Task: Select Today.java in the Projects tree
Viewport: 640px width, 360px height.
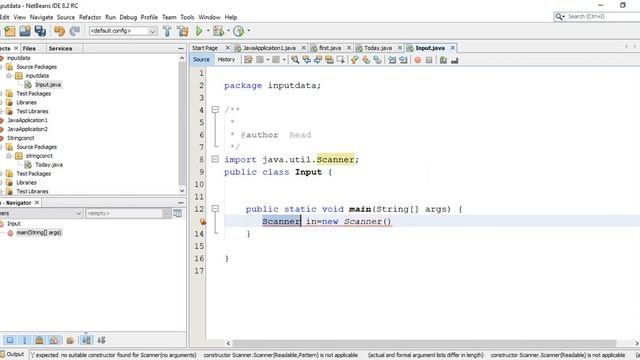Action: coord(49,165)
